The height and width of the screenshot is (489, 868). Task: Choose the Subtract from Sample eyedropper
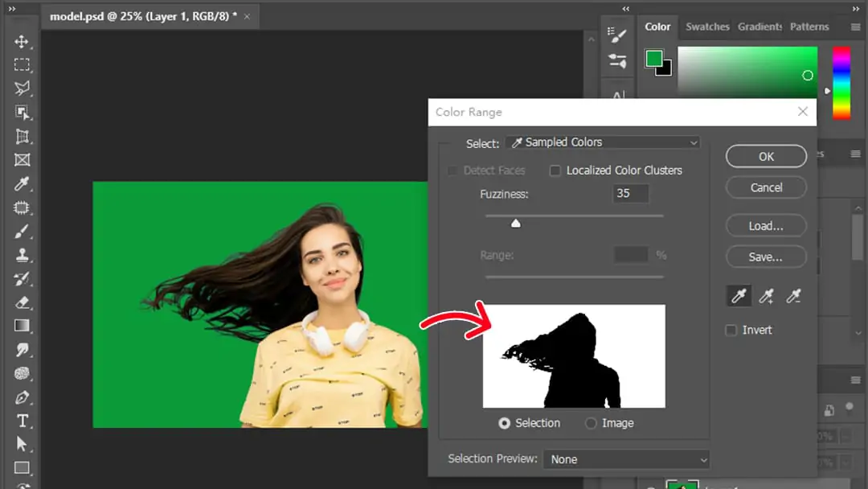click(x=794, y=296)
